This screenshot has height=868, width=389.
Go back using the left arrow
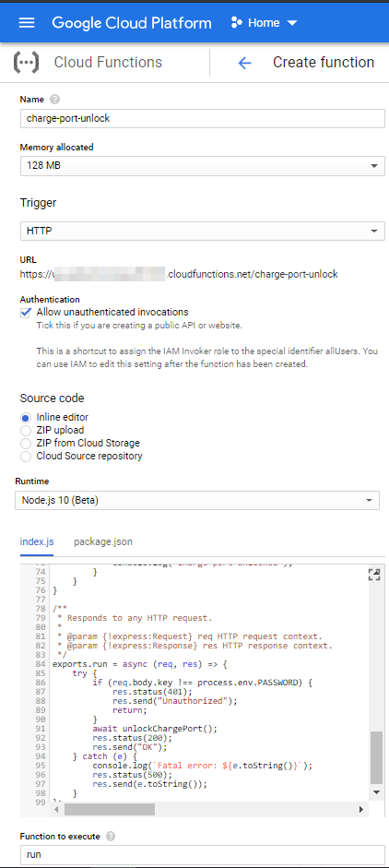click(244, 63)
